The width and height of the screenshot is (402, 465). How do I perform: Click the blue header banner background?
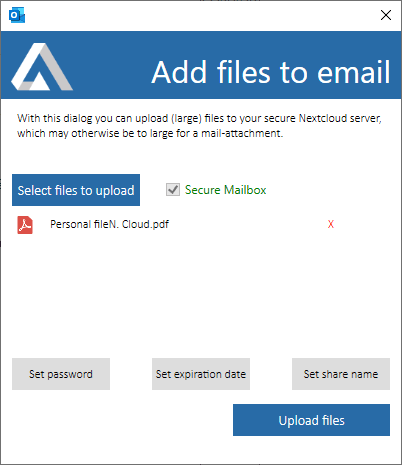tap(110, 67)
